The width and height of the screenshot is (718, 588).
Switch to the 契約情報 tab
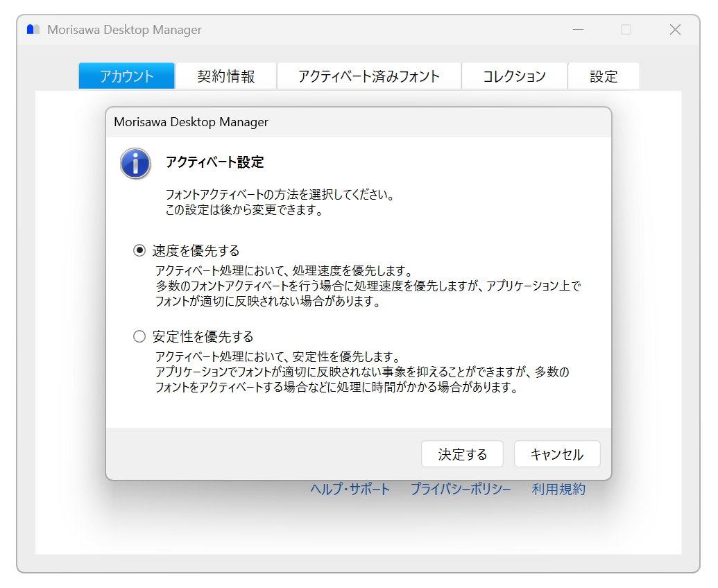(x=226, y=76)
